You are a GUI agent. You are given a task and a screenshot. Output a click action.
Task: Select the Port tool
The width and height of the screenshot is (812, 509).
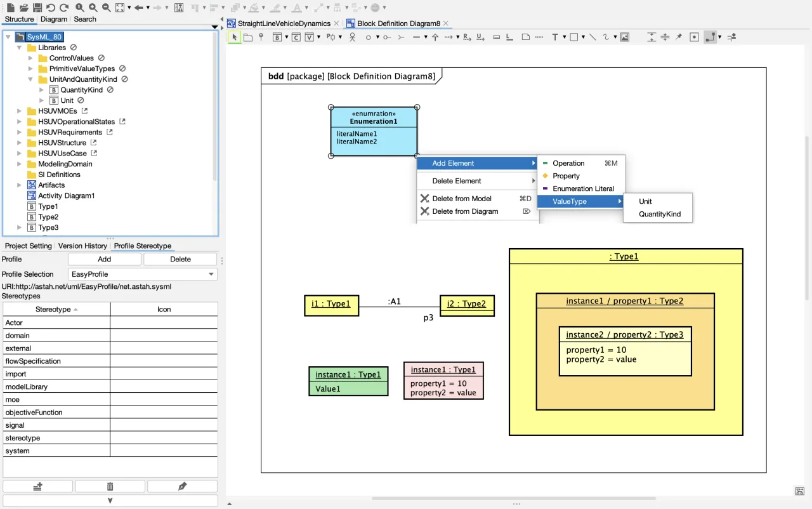point(331,37)
